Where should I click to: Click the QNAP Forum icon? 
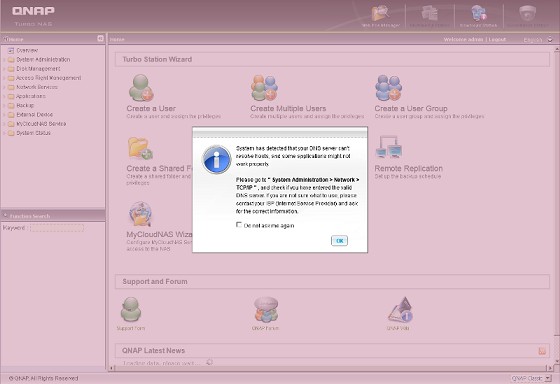(266, 309)
